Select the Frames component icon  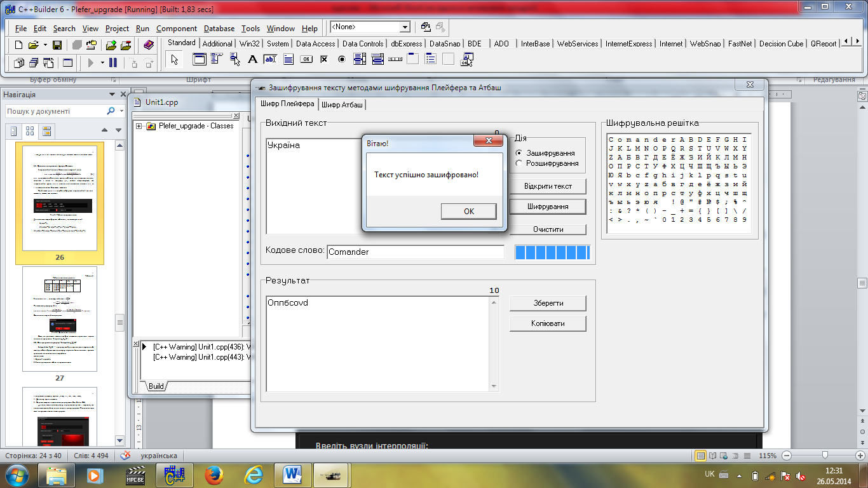click(x=200, y=59)
